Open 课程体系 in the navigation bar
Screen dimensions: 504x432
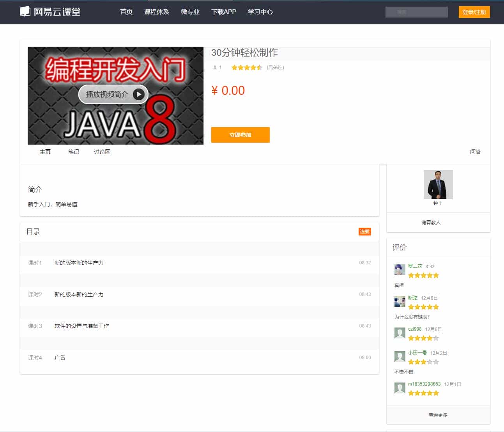point(157,12)
